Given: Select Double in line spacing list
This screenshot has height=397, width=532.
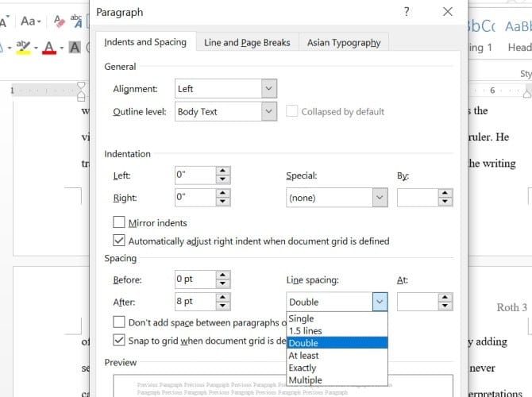Looking at the screenshot, I should (337, 343).
